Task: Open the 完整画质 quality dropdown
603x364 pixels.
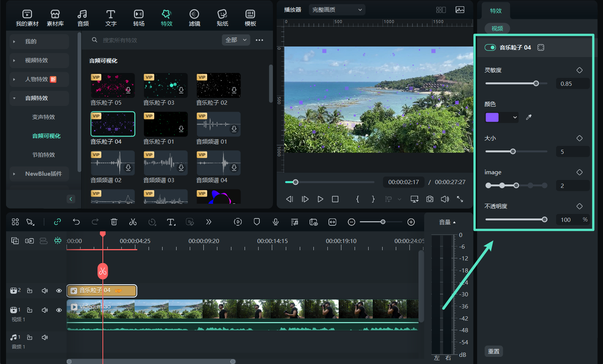Action: (336, 10)
